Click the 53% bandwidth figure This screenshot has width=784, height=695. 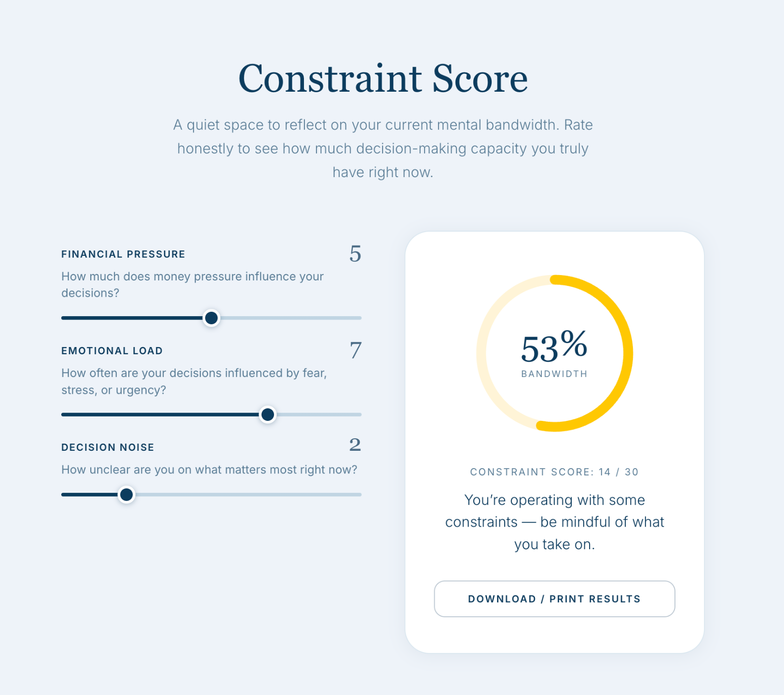554,347
